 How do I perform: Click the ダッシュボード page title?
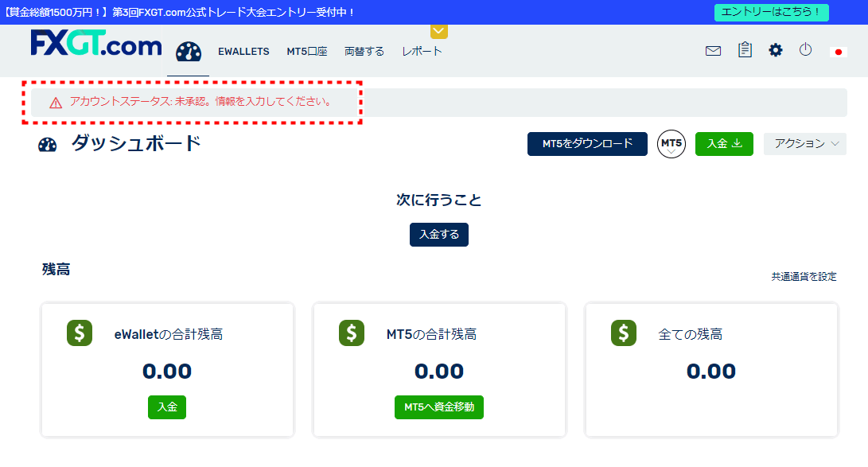click(136, 144)
